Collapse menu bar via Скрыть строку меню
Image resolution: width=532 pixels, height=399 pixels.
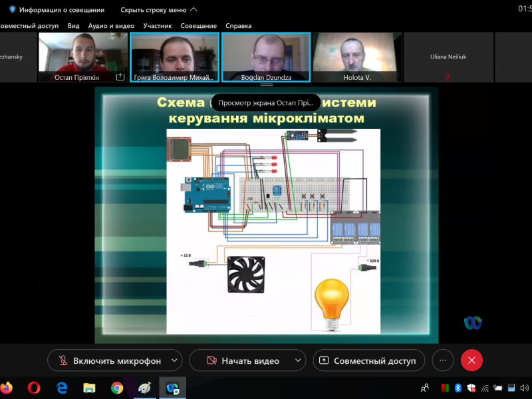pos(158,10)
